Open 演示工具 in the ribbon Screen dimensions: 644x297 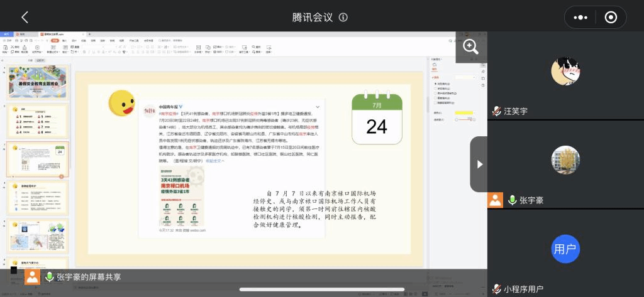coord(243,48)
